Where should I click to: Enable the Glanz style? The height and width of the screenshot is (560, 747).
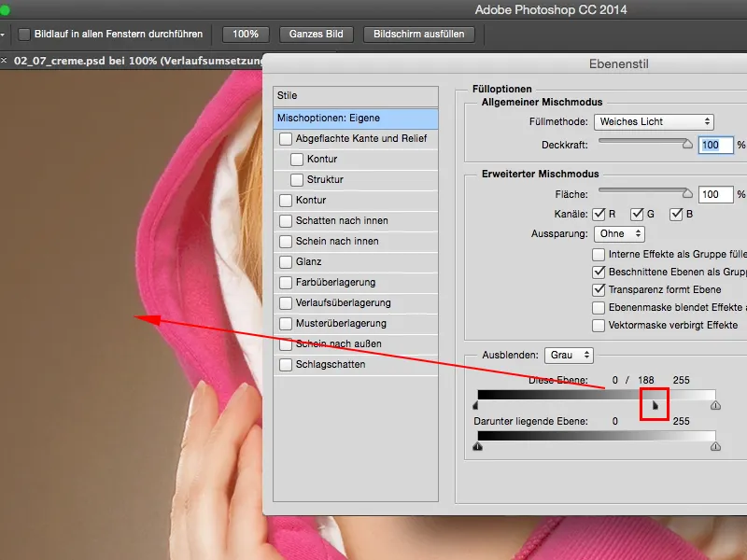click(287, 261)
